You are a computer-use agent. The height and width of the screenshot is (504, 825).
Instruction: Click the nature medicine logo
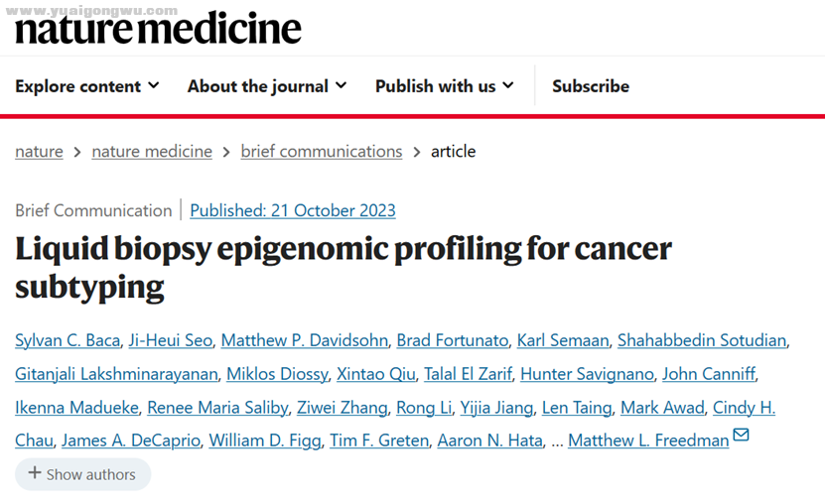point(159,29)
